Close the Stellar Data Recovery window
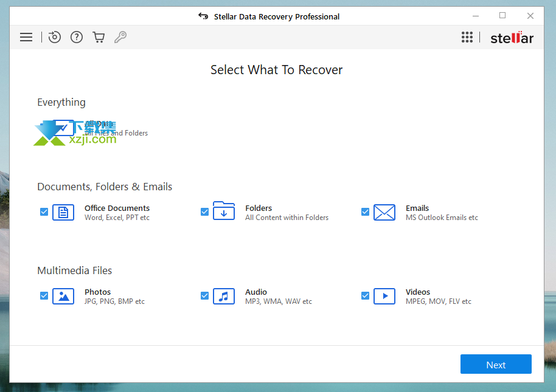 (x=530, y=16)
